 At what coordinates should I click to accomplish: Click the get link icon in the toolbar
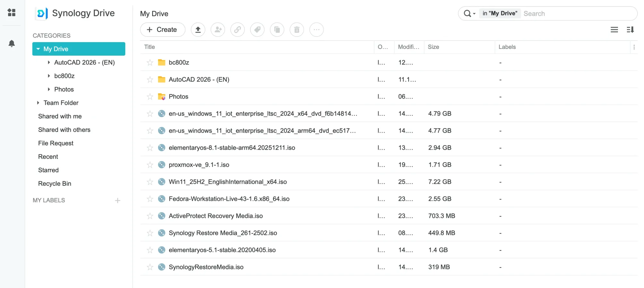pyautogui.click(x=238, y=30)
